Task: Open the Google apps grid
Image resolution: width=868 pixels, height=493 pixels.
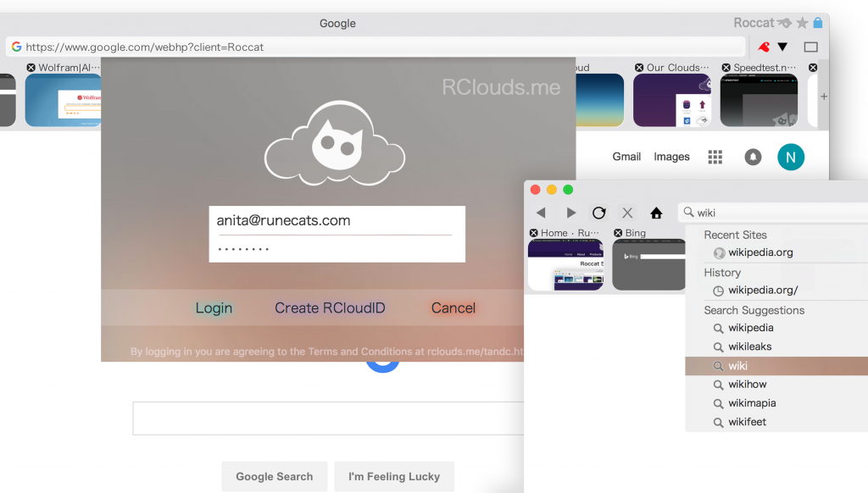Action: click(x=715, y=158)
